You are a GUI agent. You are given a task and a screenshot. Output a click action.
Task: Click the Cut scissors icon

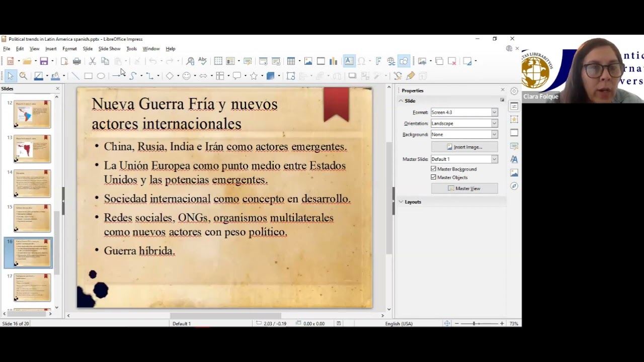[93, 61]
